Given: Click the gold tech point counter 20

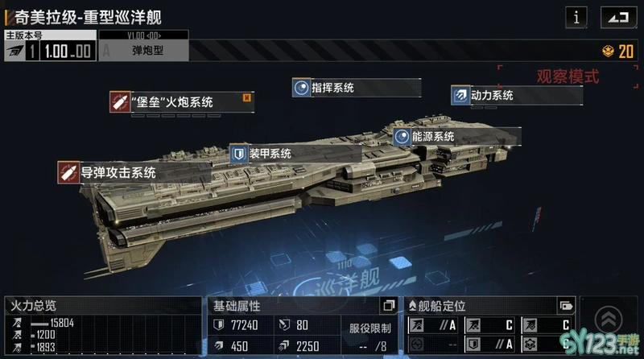Looking at the screenshot, I should click(618, 52).
